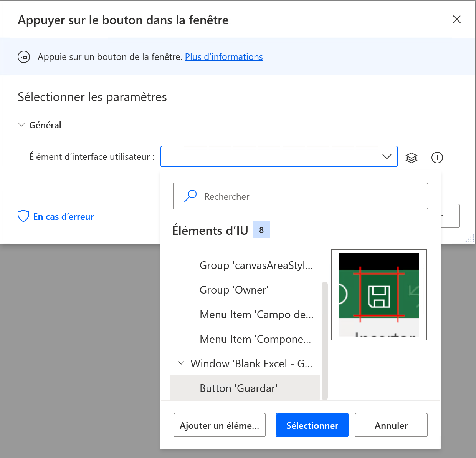Select Menu Item 'Campo de...'
This screenshot has width=476, height=458.
pyautogui.click(x=256, y=314)
